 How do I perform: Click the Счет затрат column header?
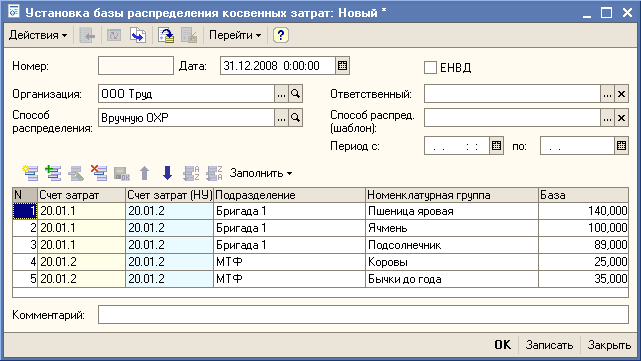(x=81, y=195)
